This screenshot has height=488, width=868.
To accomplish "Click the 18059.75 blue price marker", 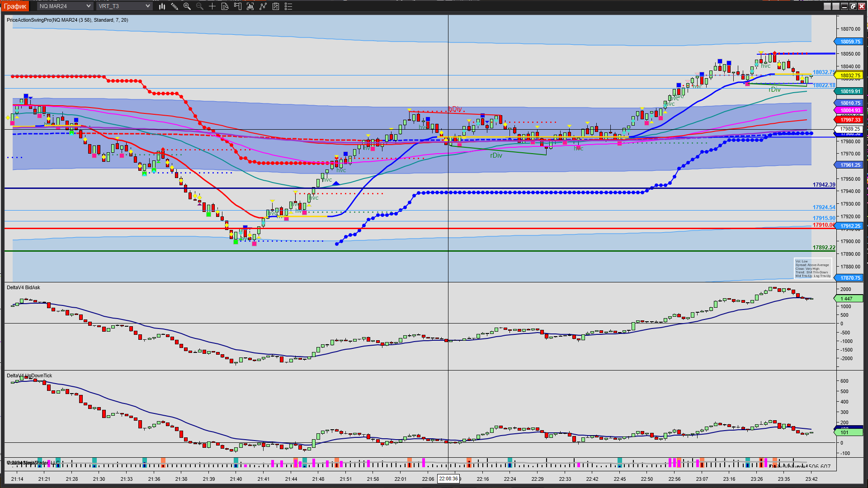I will coord(849,42).
